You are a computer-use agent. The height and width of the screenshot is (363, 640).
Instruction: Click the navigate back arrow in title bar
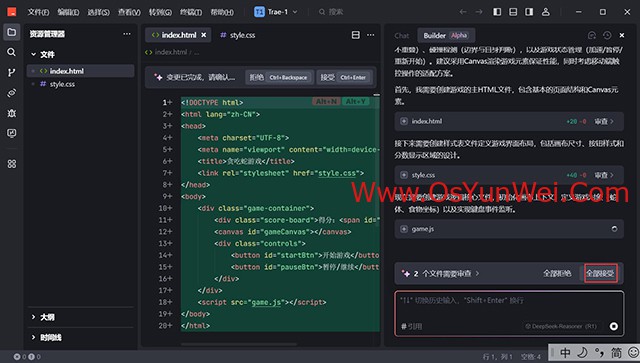click(x=463, y=12)
